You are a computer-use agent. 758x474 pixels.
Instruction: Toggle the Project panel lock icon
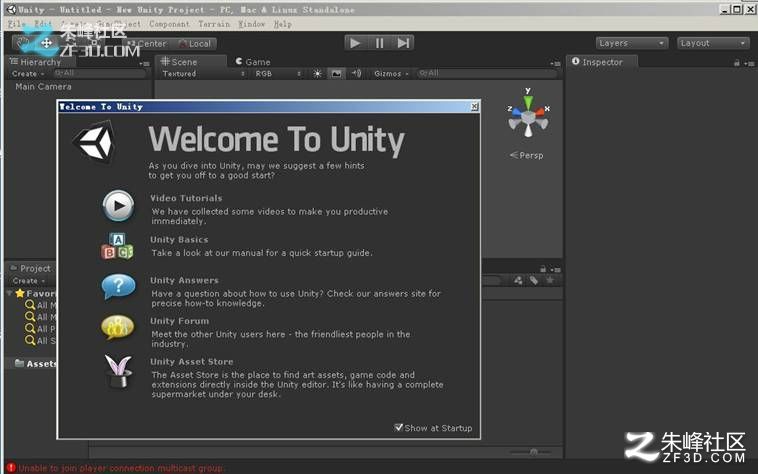[x=543, y=269]
